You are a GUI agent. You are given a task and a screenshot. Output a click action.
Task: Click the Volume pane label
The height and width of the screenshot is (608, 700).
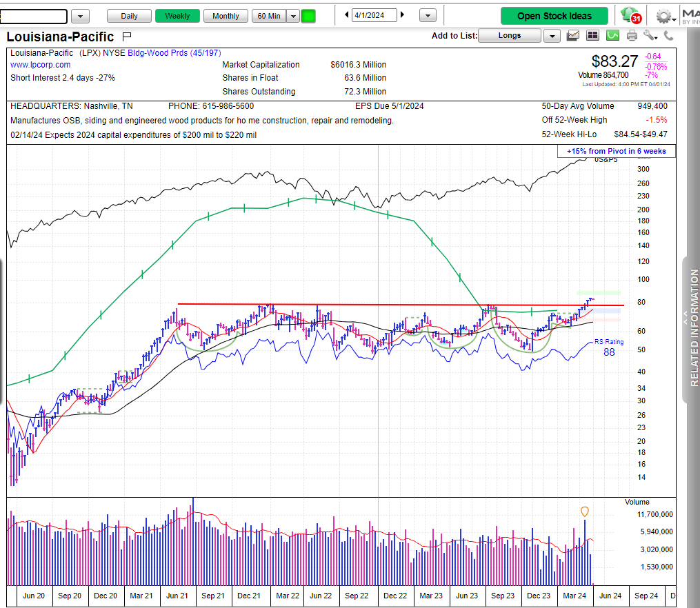[637, 502]
